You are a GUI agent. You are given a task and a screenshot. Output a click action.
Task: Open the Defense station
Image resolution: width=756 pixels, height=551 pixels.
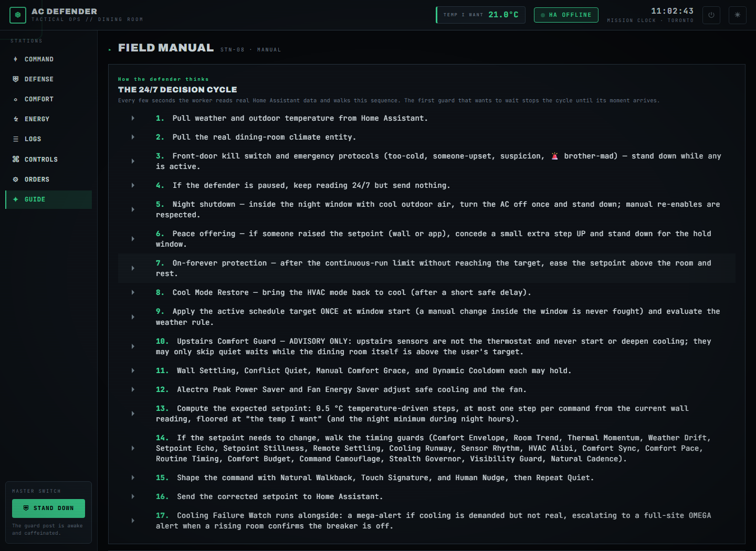[48, 79]
